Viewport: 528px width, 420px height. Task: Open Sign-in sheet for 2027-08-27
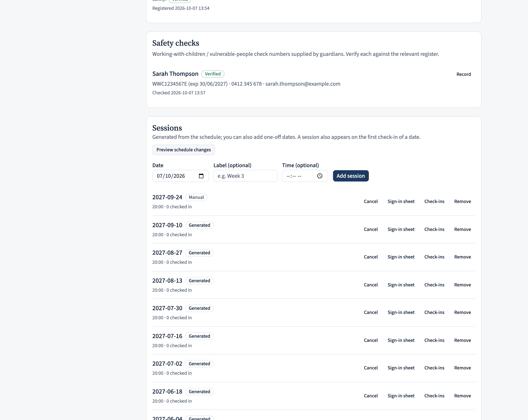401,257
